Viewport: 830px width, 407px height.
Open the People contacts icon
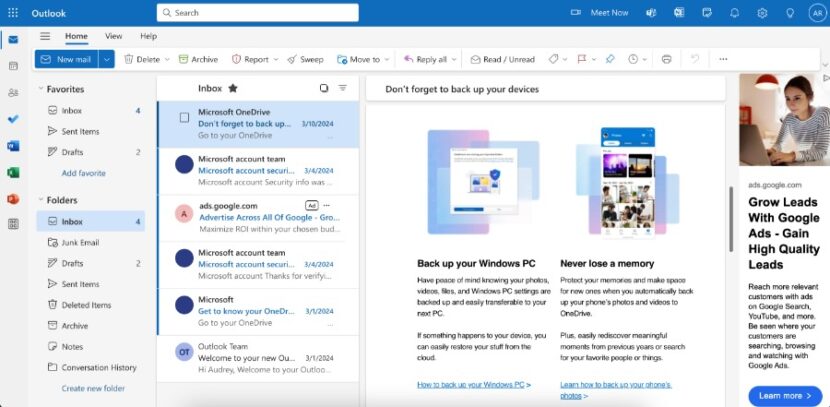point(13,92)
